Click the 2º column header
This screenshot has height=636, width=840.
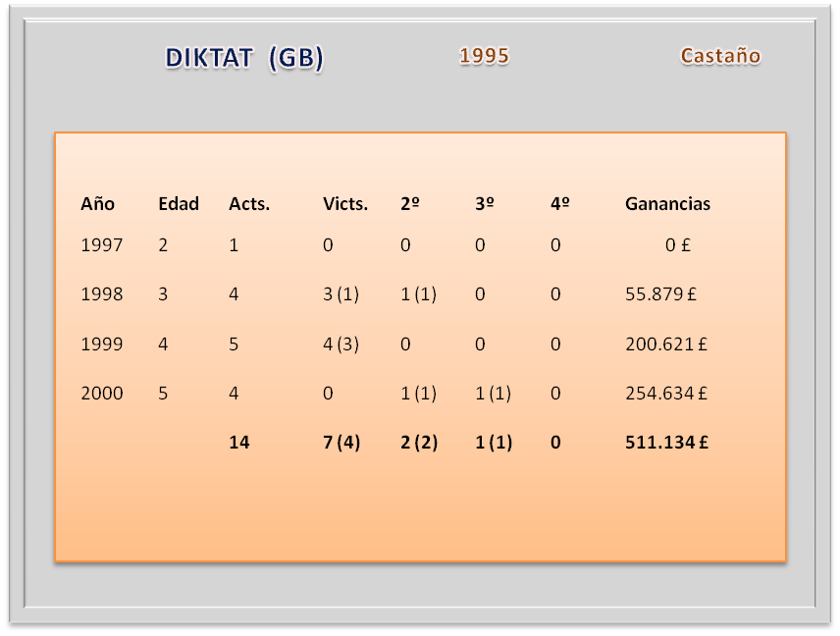(x=410, y=204)
